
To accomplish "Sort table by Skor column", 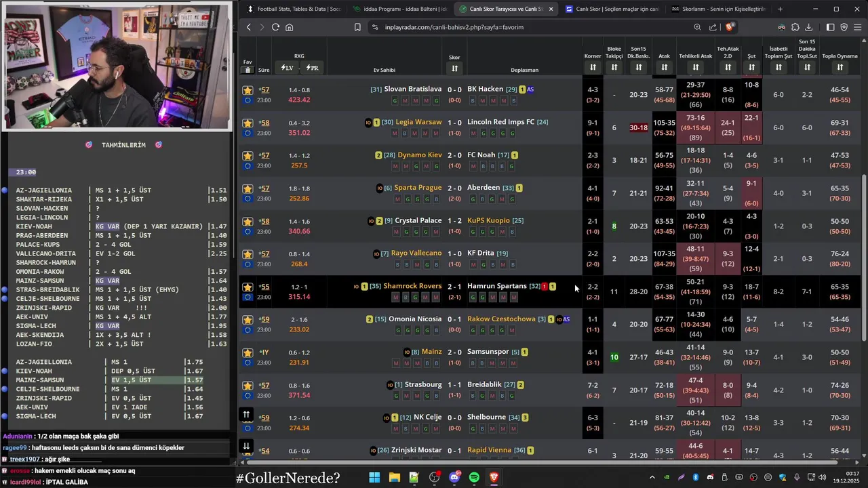I will [454, 68].
